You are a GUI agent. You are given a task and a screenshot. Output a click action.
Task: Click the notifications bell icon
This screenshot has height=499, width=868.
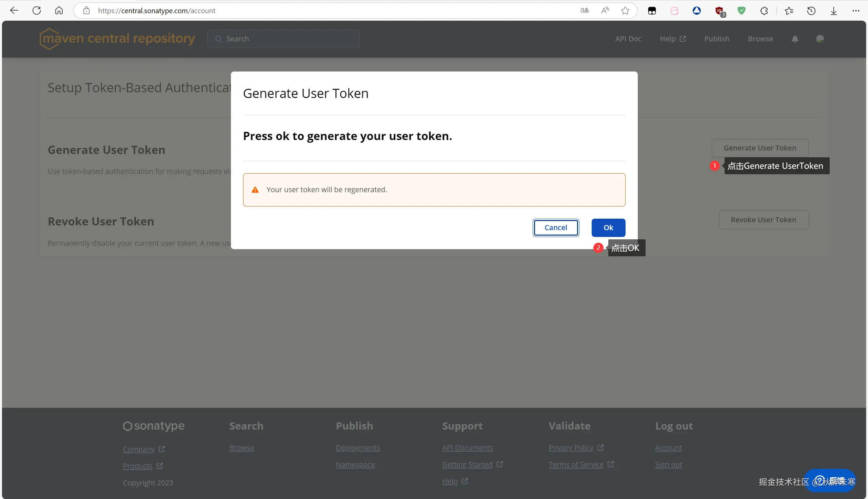[x=795, y=39]
